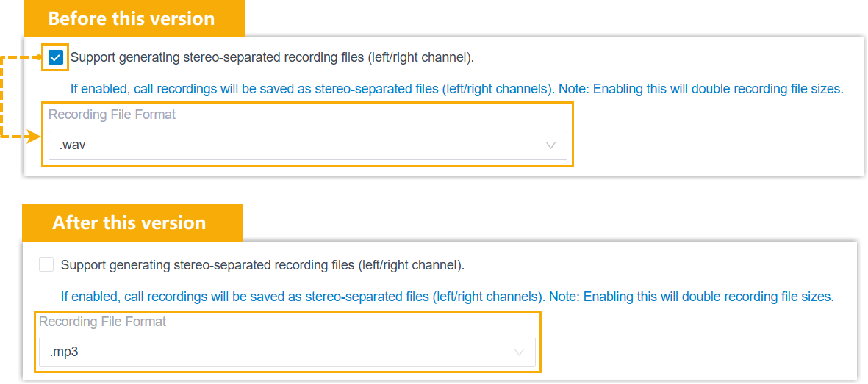Click the orange highlight border around the .mp3 format section
Image resolution: width=868 pixels, height=384 pixels.
coord(541,341)
